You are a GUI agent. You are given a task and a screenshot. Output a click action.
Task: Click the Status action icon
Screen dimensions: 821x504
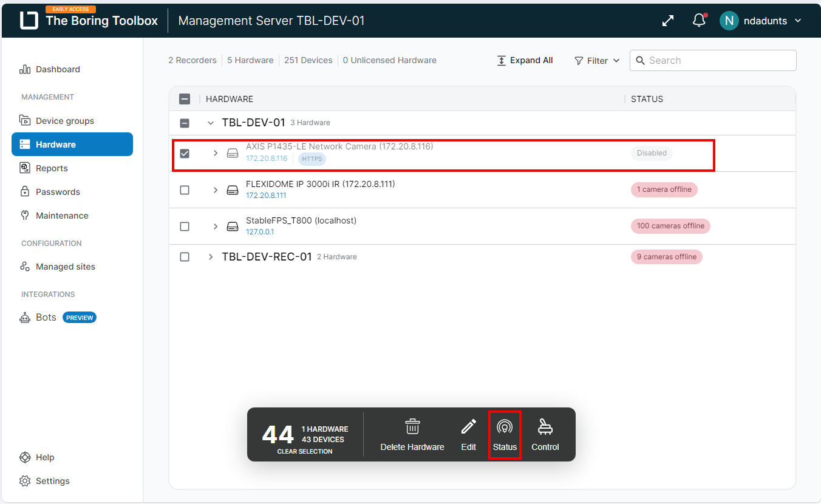pos(505,427)
